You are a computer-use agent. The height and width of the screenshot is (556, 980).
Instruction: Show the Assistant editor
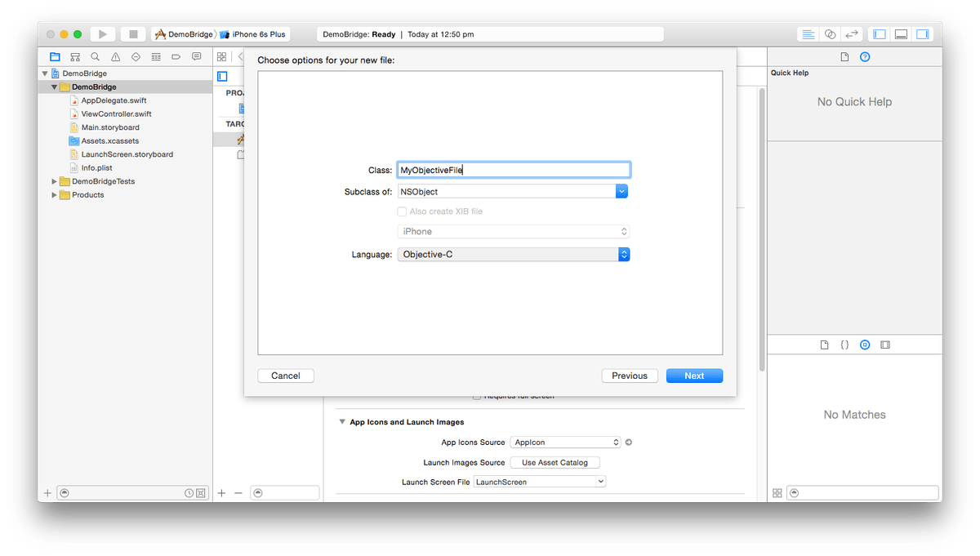pyautogui.click(x=830, y=34)
